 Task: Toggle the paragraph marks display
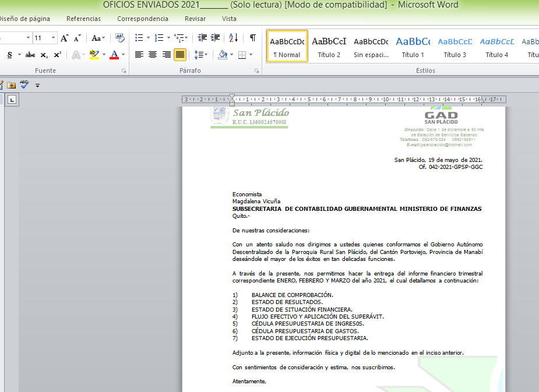click(x=252, y=38)
